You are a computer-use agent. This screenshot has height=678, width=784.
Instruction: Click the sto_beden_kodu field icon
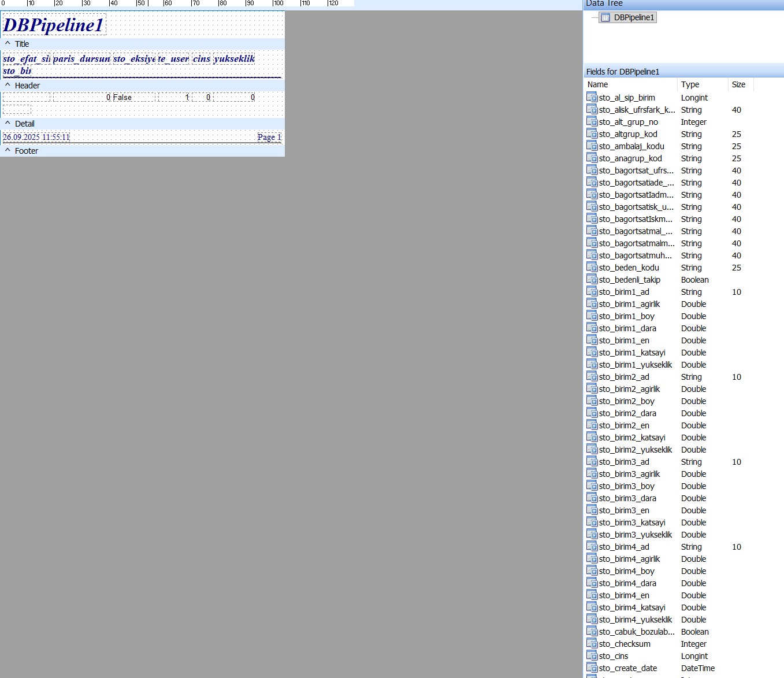point(592,267)
